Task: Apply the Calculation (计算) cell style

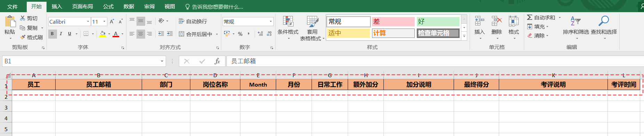Action: click(x=393, y=33)
